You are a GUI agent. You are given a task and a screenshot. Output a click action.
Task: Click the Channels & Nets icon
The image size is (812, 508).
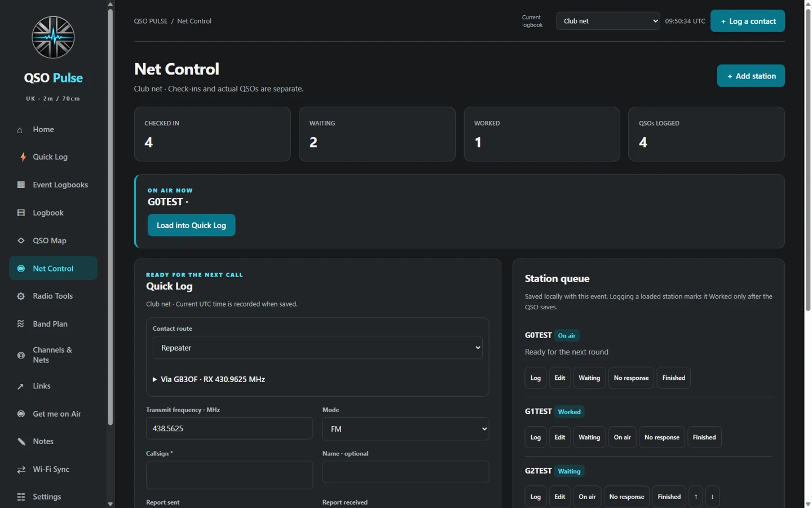pyautogui.click(x=21, y=355)
